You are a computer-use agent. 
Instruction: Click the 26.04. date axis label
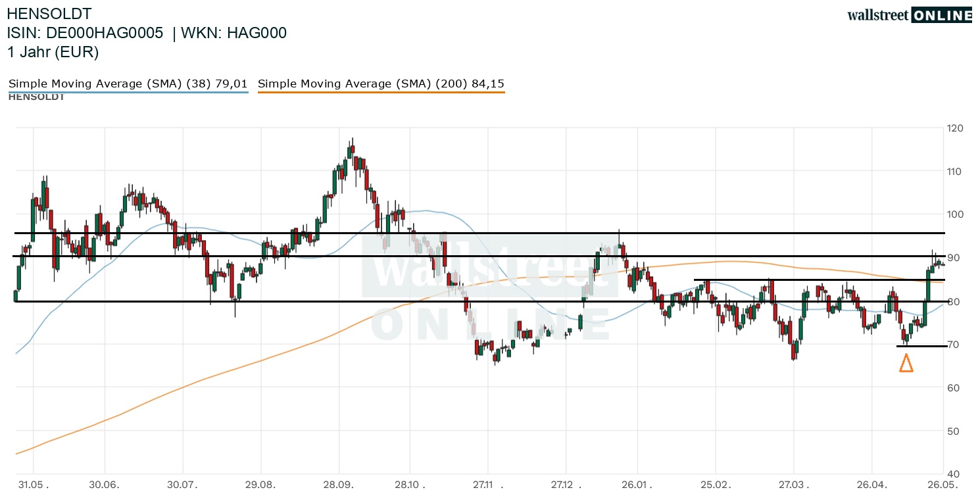click(x=871, y=483)
